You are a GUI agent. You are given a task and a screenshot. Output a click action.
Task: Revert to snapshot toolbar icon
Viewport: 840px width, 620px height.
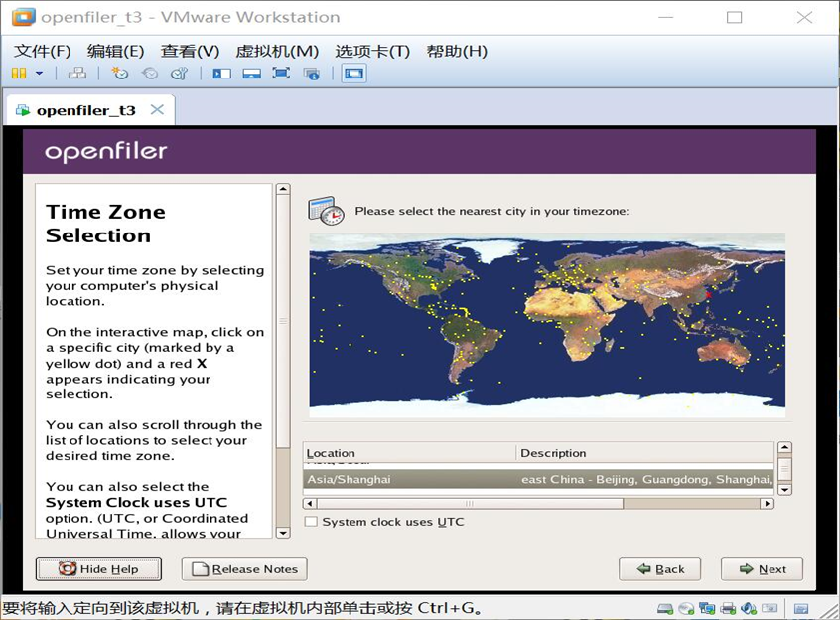tap(150, 73)
